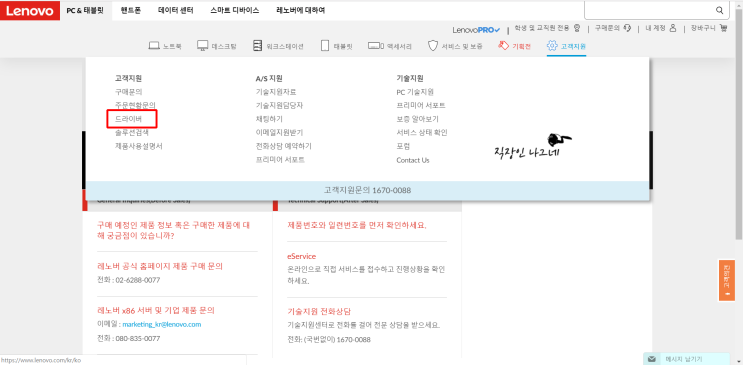Click the 내 계정 person icon
Screen dimensions: 743x365
(x=673, y=28)
